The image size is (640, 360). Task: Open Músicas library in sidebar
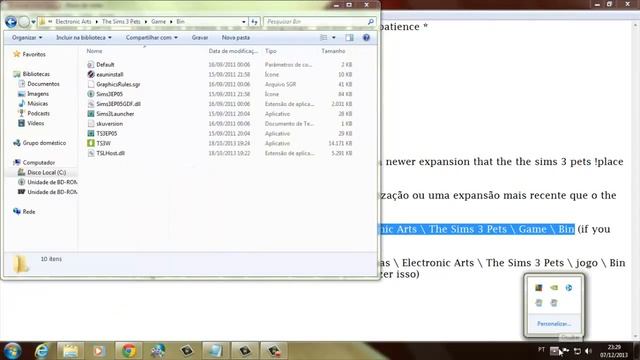[x=38, y=103]
